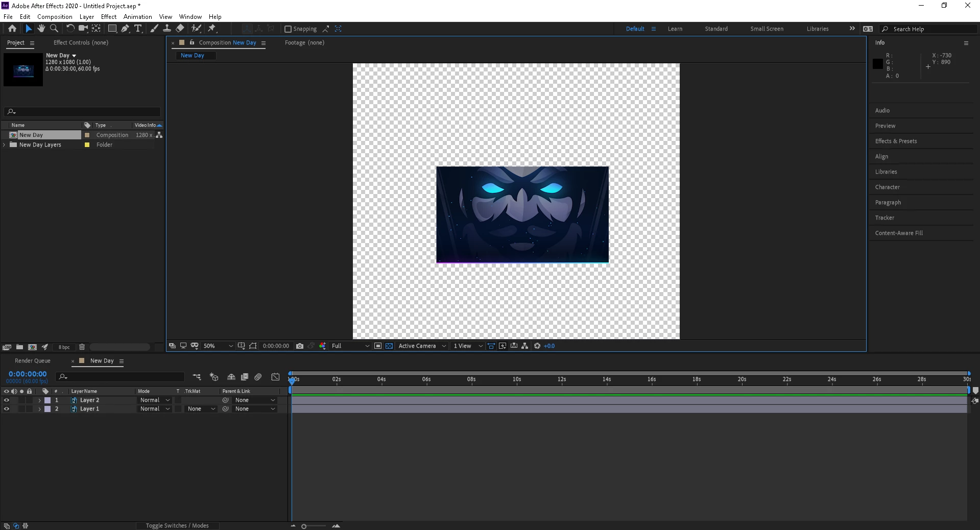Enable the Snapping checkbox
The width and height of the screenshot is (980, 530).
pos(288,29)
